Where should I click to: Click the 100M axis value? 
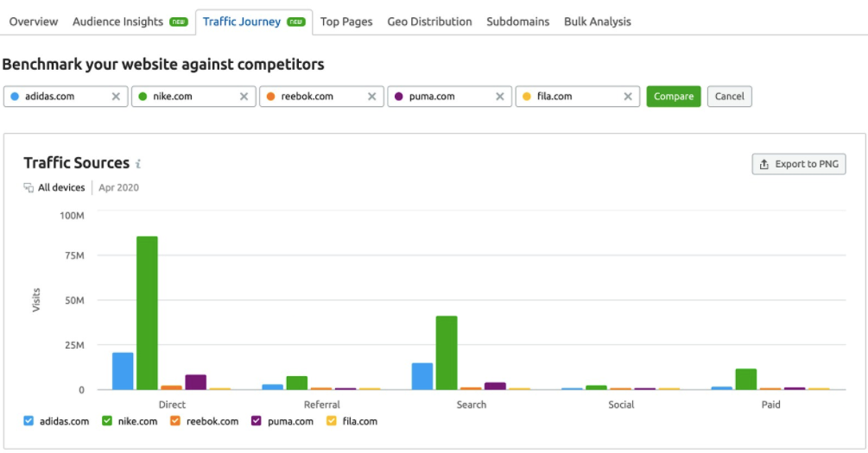(x=72, y=216)
